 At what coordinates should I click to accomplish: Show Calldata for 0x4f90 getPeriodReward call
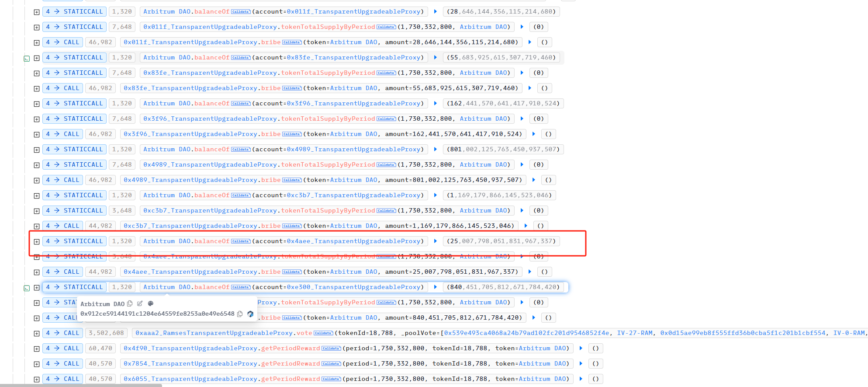(x=331, y=349)
